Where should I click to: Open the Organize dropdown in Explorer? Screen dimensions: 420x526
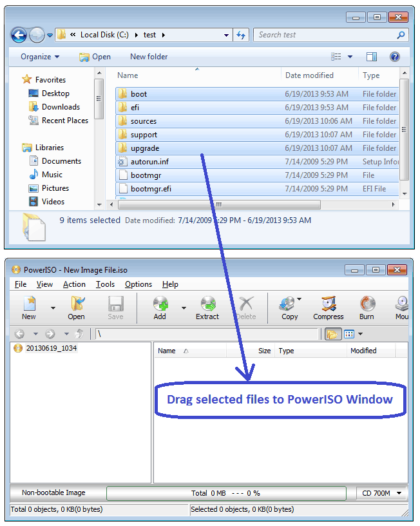40,57
